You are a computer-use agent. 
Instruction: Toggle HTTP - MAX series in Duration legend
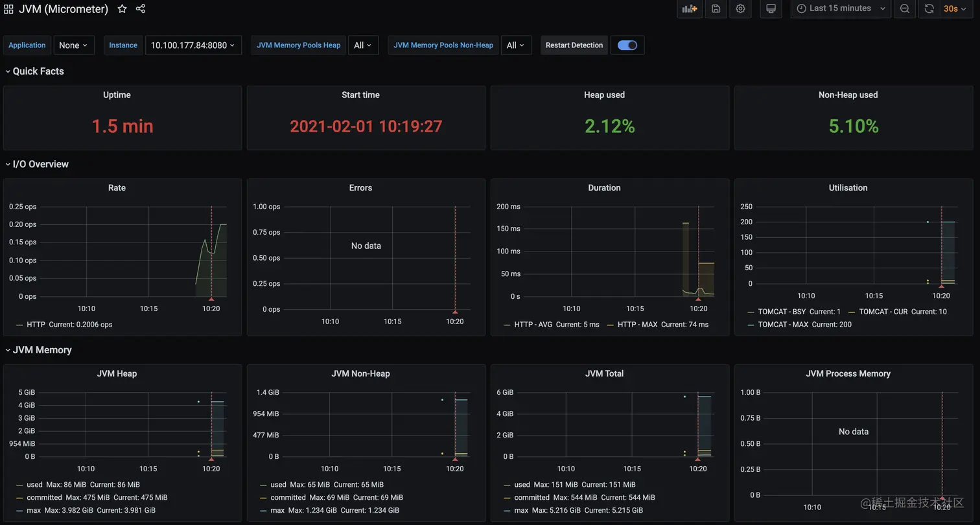(x=638, y=325)
